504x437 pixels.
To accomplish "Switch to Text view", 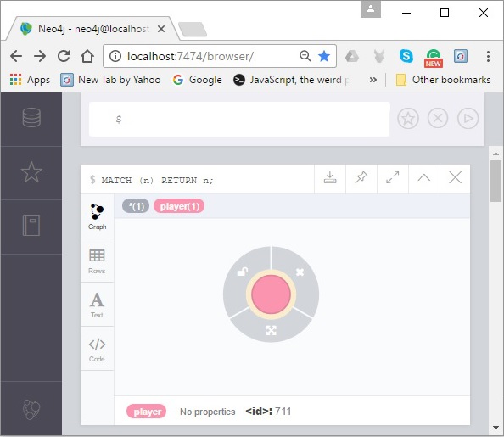I will click(x=97, y=305).
